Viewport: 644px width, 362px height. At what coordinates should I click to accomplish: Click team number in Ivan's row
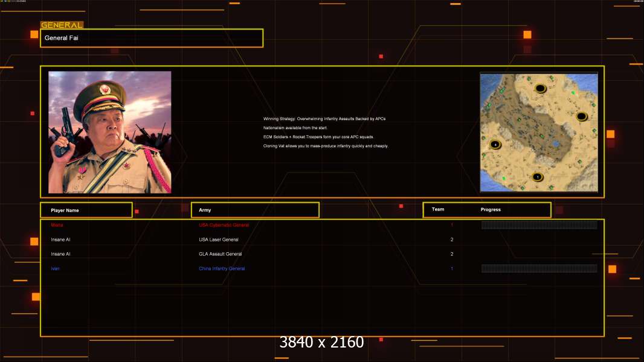[452, 268]
